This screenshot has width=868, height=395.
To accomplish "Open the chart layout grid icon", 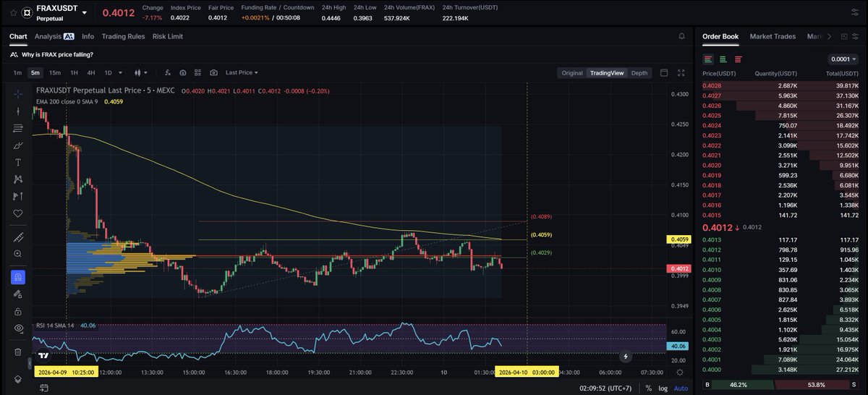I will pyautogui.click(x=198, y=72).
